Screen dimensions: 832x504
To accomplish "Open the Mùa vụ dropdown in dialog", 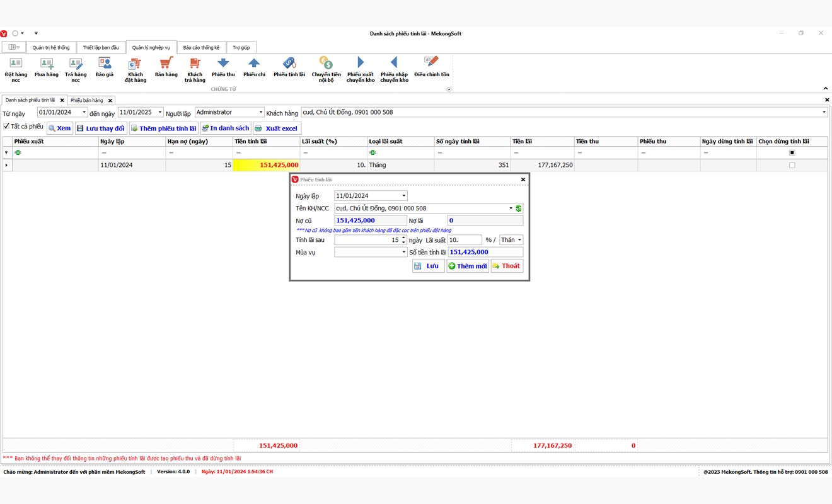I will pos(403,253).
